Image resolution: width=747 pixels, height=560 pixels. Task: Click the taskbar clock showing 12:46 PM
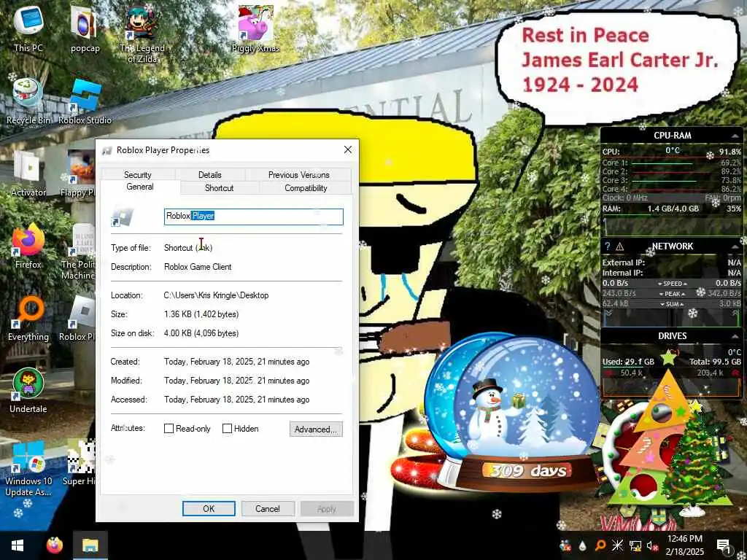(x=684, y=545)
